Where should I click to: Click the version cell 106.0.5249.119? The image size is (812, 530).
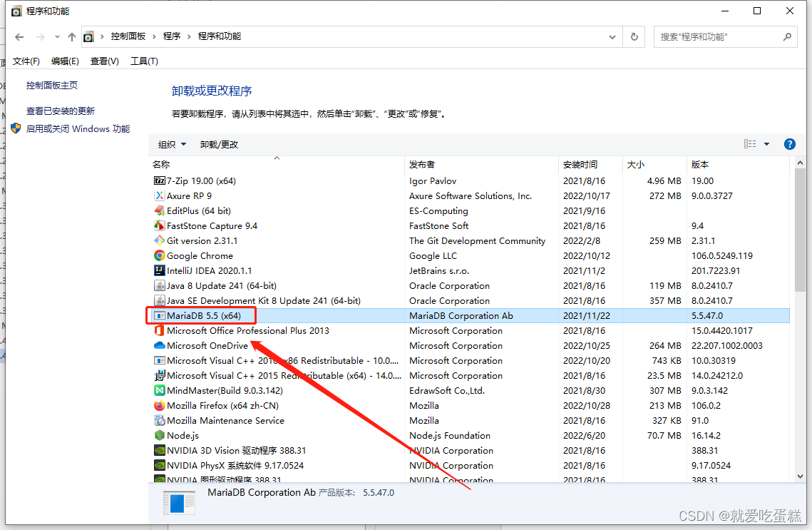722,256
